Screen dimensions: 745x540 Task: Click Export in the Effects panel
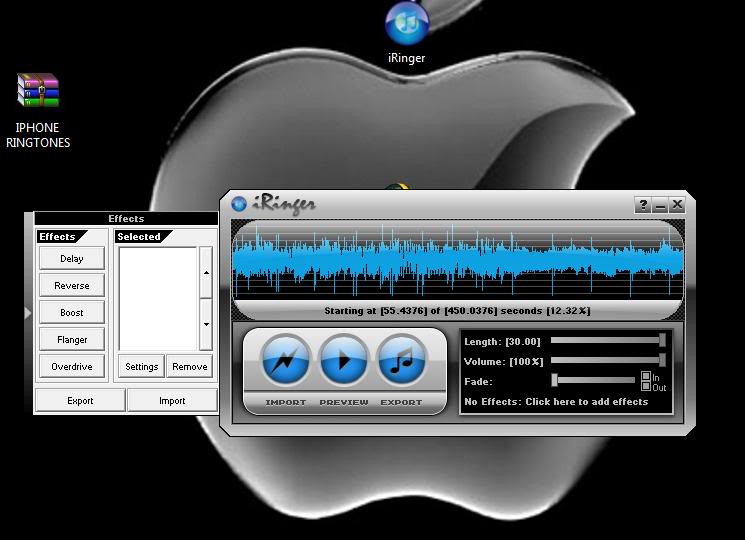[x=80, y=400]
